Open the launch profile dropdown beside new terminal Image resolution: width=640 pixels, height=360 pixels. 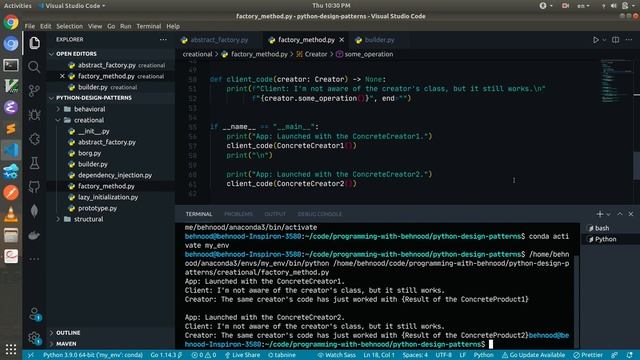(x=609, y=214)
